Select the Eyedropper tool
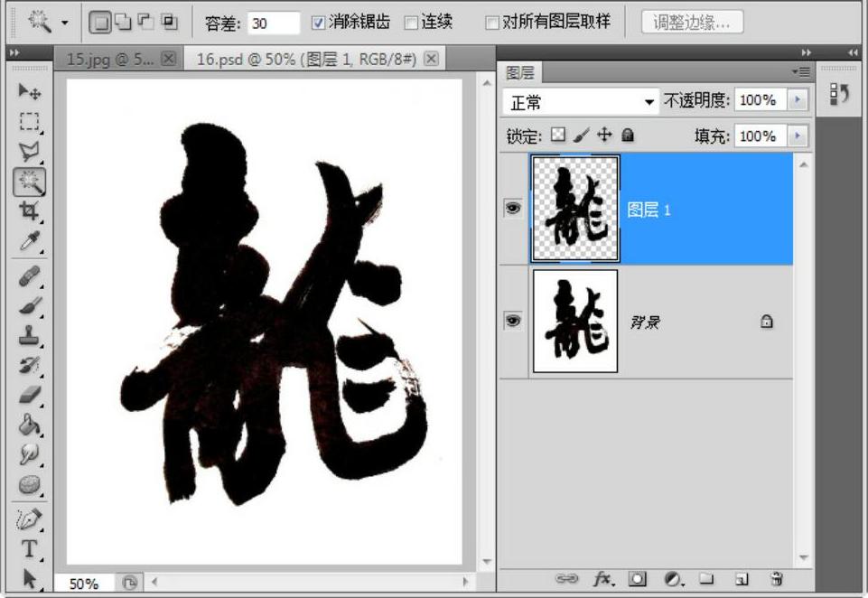 coord(30,241)
